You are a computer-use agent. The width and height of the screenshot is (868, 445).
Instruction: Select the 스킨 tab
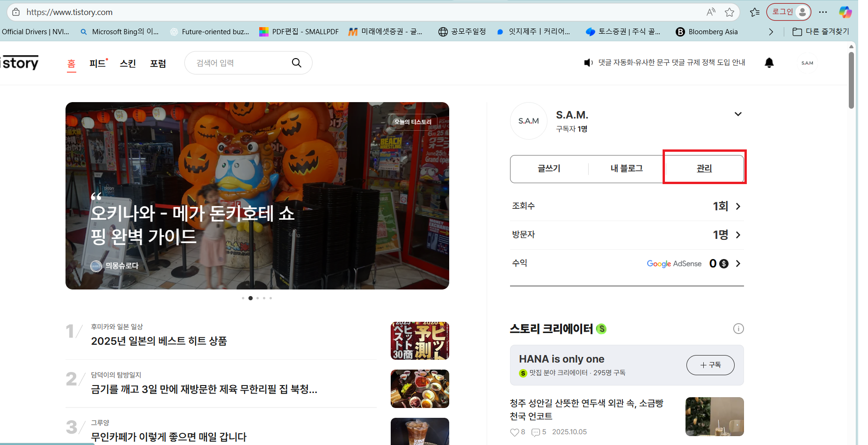tap(128, 64)
